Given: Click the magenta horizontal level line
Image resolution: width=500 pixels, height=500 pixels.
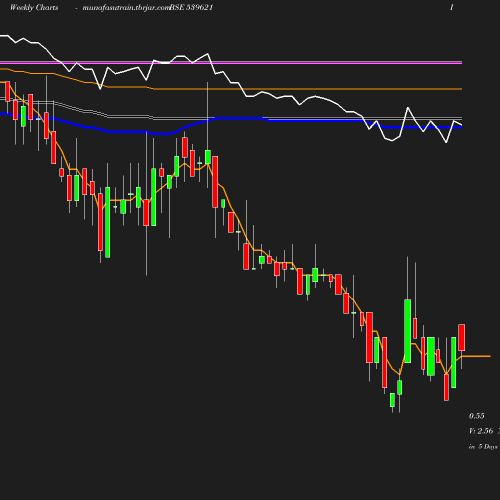Looking at the screenshot, I should click(x=231, y=62).
